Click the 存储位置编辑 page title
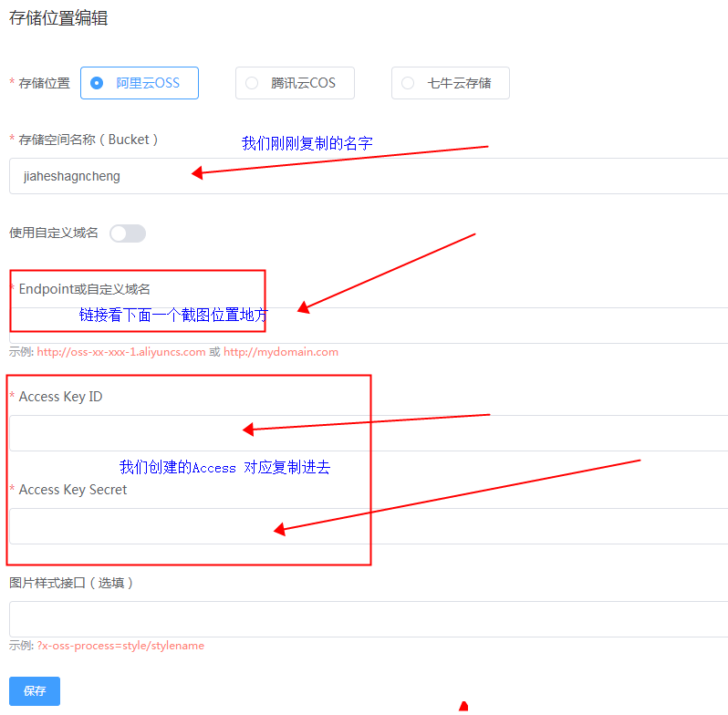The image size is (728, 715). (58, 18)
